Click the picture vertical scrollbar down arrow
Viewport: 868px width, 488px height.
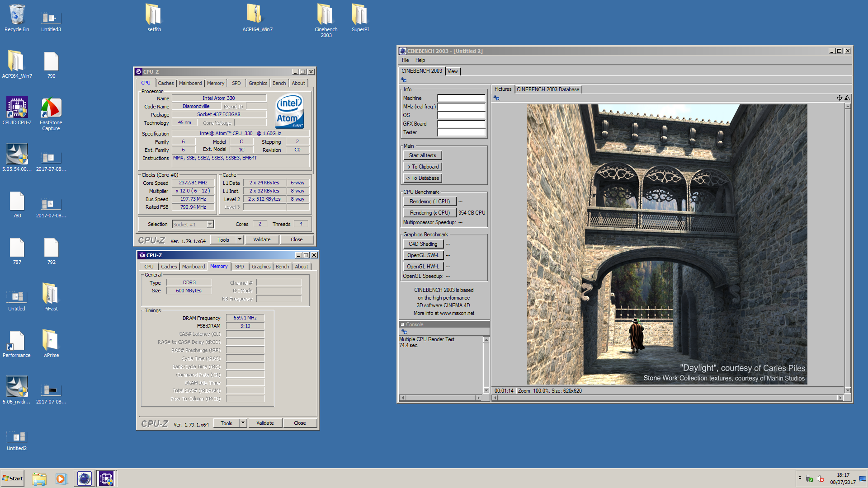coord(848,390)
